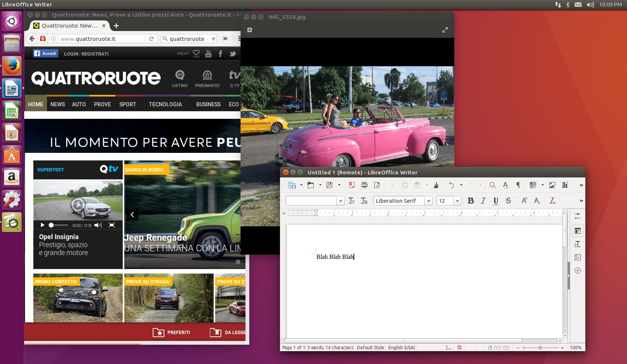The image size is (627, 364).
Task: Expand the paragraph style dropdown in Writer
Action: pyautogui.click(x=341, y=201)
